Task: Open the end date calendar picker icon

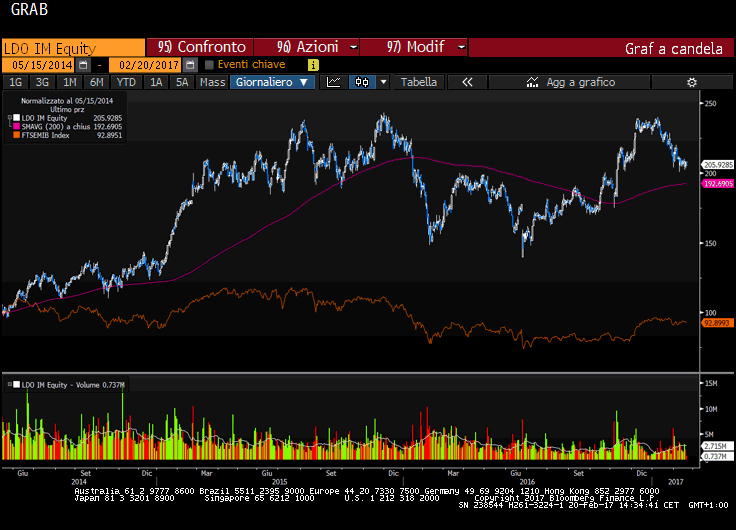Action: coord(190,65)
